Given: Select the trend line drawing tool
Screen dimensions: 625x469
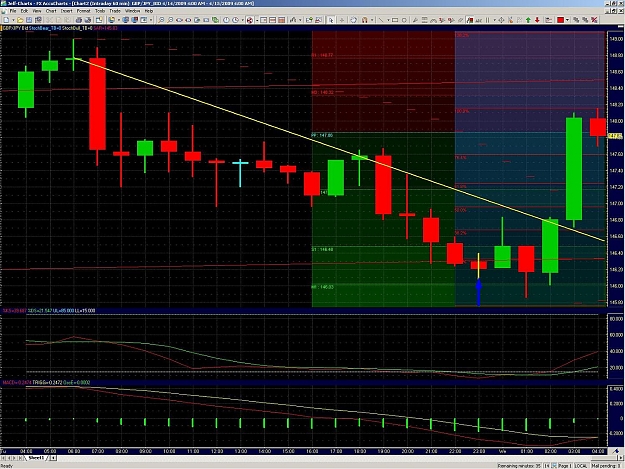Looking at the screenshot, I should point(381,20).
